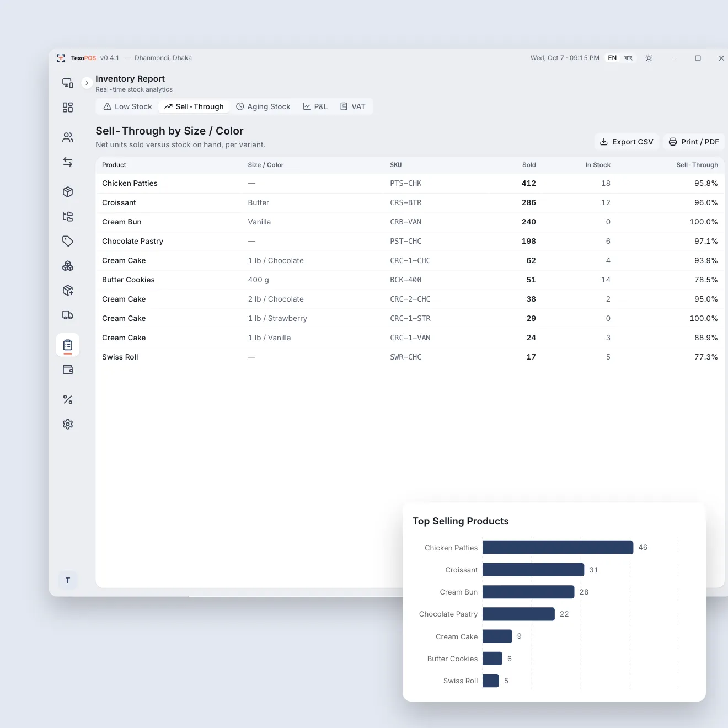Click the Swiss Roll bar in the chart

(491, 681)
